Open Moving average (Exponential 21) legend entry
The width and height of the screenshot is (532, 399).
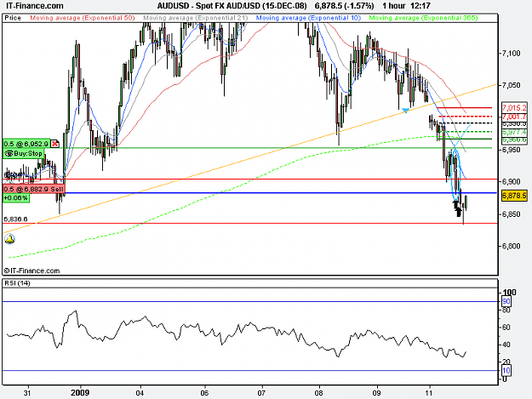tap(195, 18)
